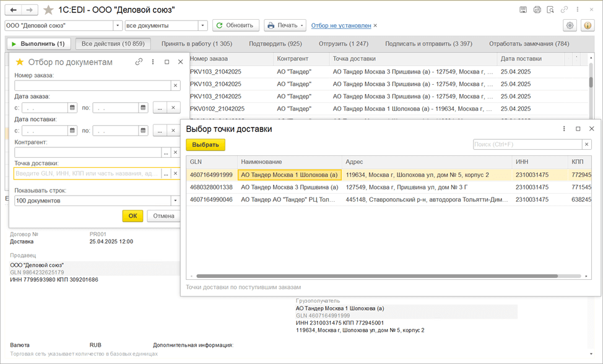The width and height of the screenshot is (603, 364).
Task: Select 'Подписать и отправить (3 397)' tab
Action: 428,44
